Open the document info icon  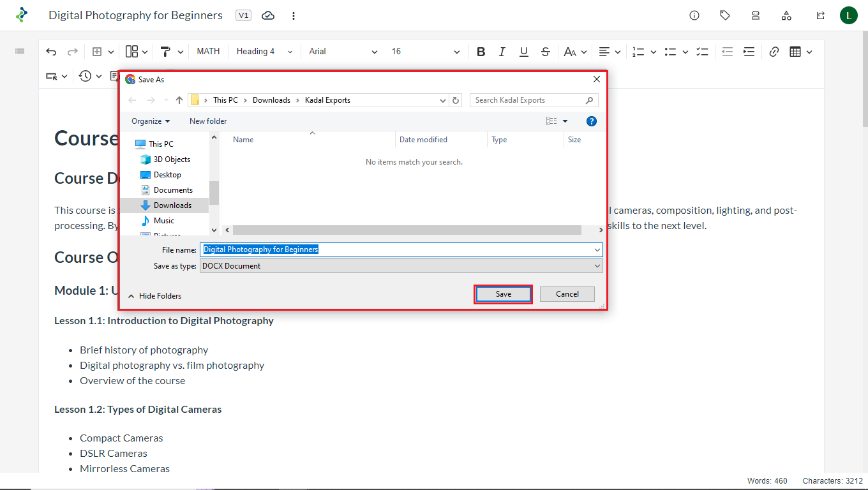coord(694,15)
